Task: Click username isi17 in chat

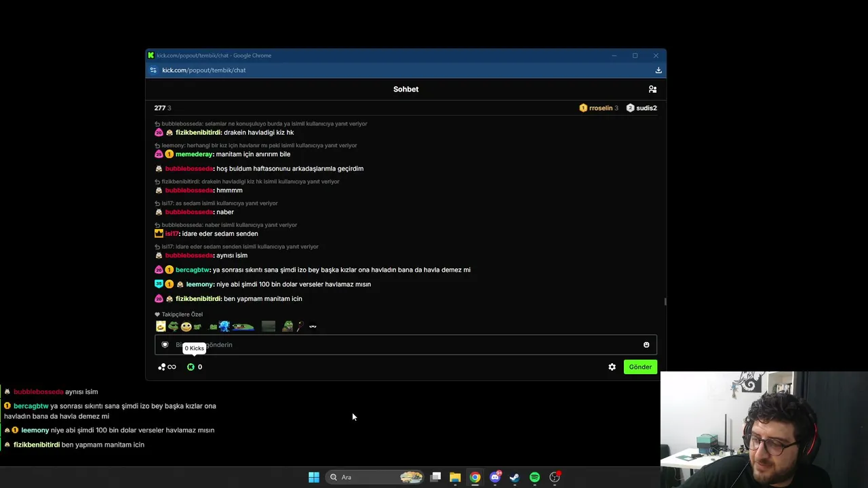Action: pos(172,234)
